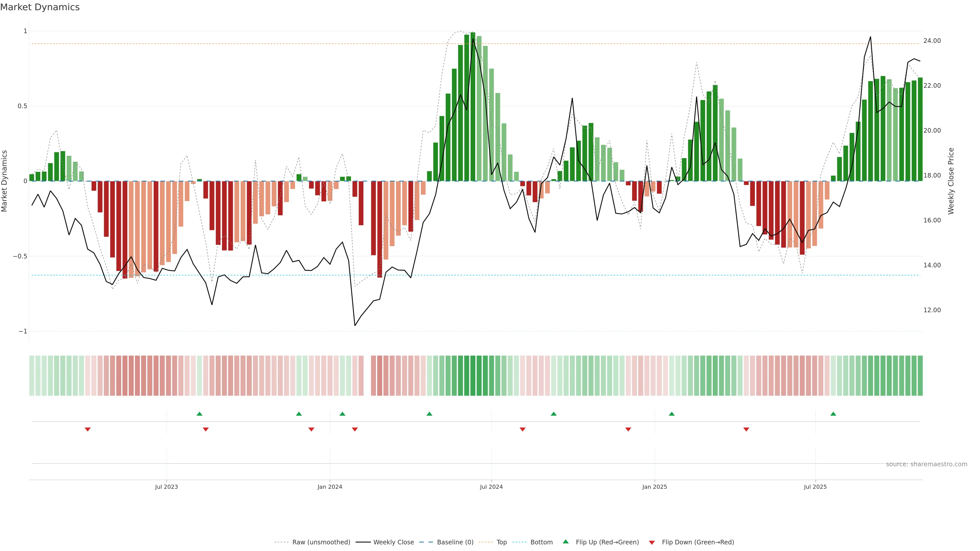Click the Jul 2023 x-axis label
Viewport: 980px width, 551px height.
coord(166,487)
